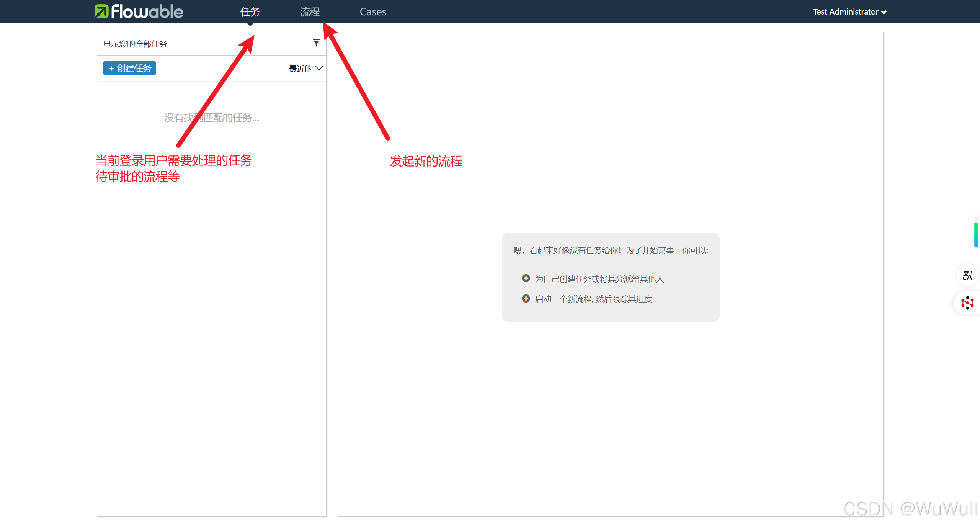980x525 pixels.
Task: Click the 创建任务 button
Action: 129,68
